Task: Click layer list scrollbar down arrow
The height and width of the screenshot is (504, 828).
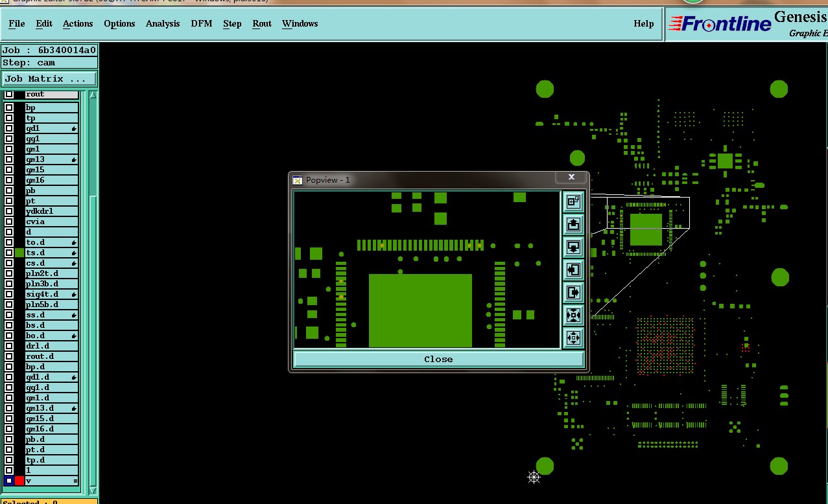Action: 93,490
